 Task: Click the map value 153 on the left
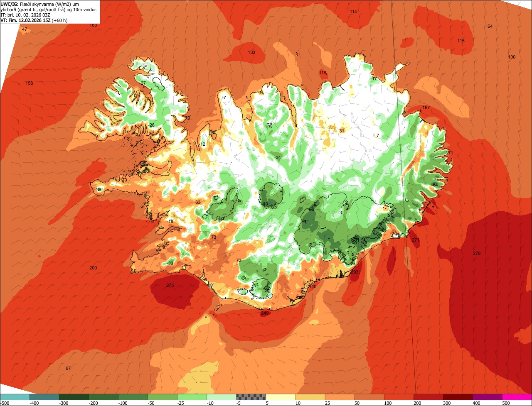pyautogui.click(x=29, y=83)
